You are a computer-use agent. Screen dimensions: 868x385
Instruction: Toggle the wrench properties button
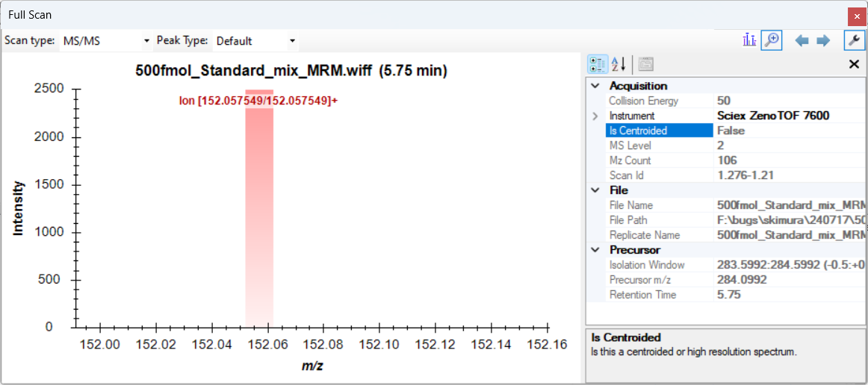tap(854, 40)
